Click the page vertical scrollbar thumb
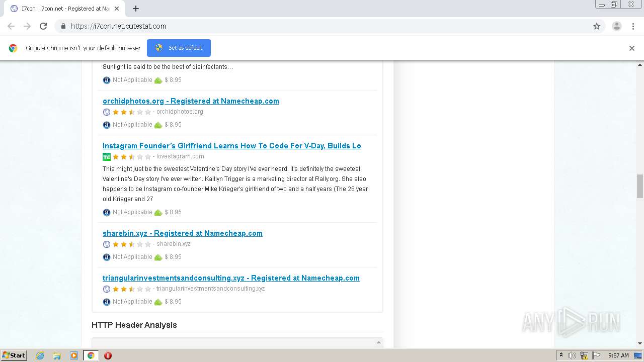 pos(640,186)
